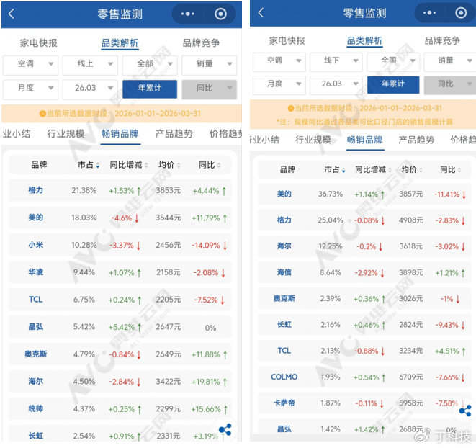Open 26.03 date dropdown in right panel
Viewport: 476px width, 448px height.
(x=336, y=85)
